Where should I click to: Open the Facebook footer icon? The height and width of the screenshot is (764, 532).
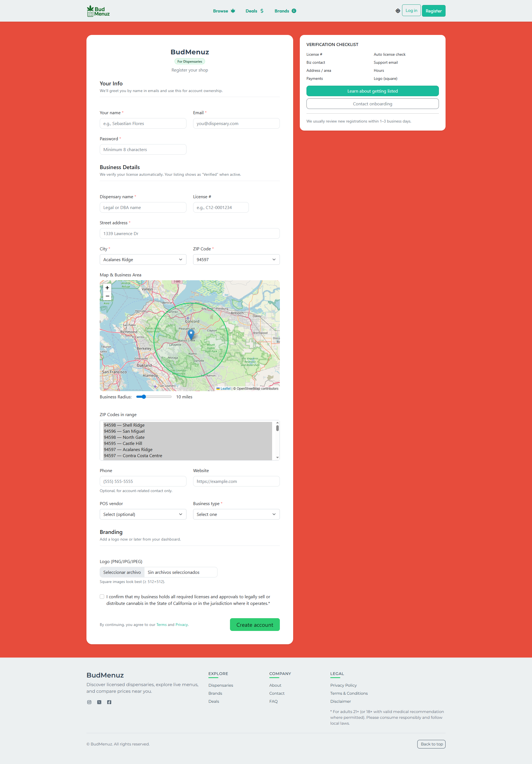click(109, 702)
